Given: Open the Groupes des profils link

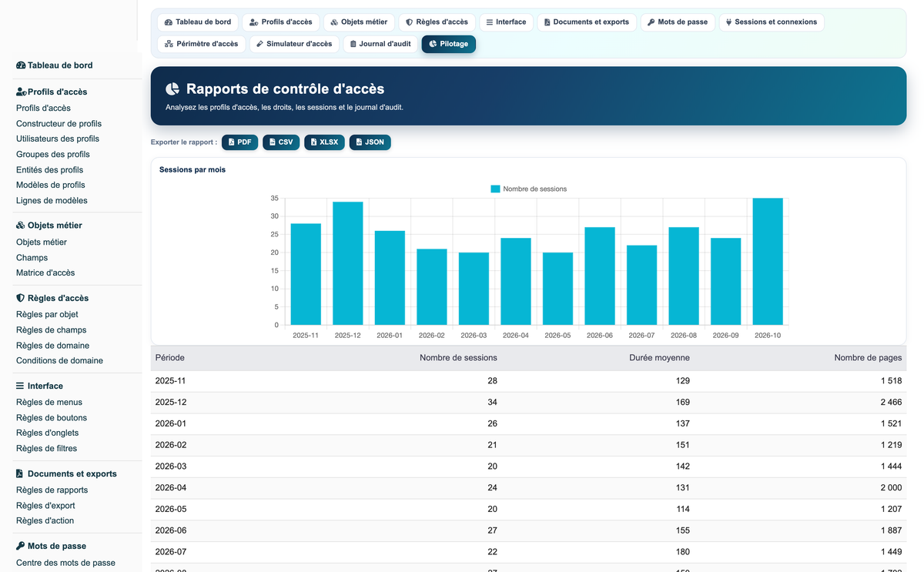Looking at the screenshot, I should (53, 154).
